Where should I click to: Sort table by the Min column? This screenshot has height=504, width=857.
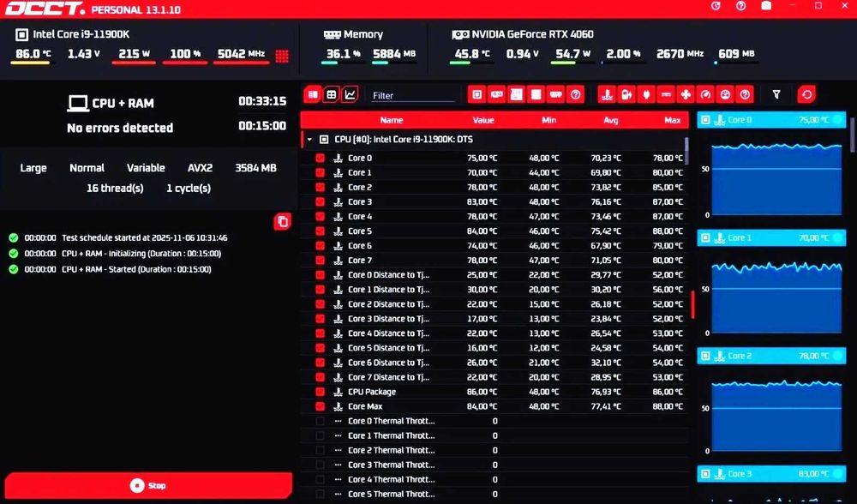click(549, 120)
